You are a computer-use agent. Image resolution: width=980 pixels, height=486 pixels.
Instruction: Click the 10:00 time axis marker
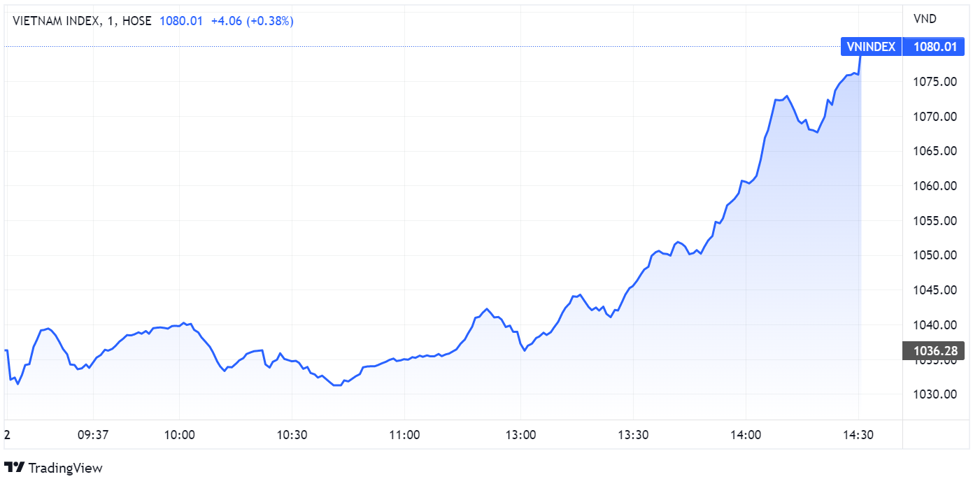coord(180,434)
